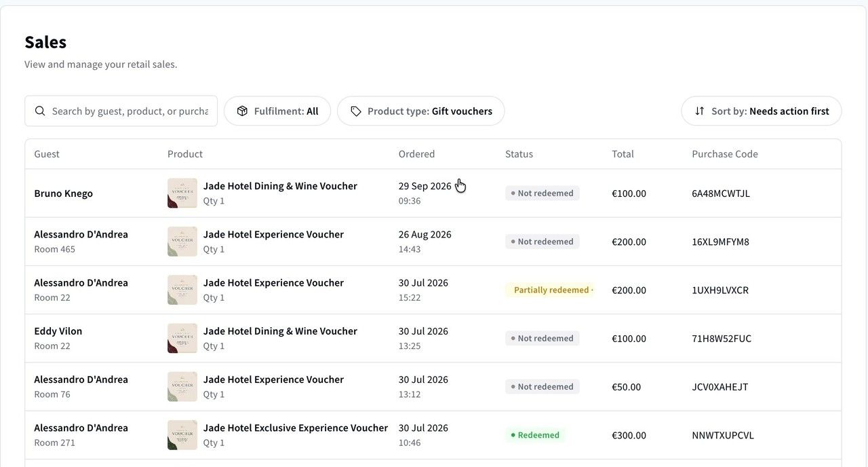Click the €300.00 total
The width and height of the screenshot is (868, 467).
click(x=629, y=435)
